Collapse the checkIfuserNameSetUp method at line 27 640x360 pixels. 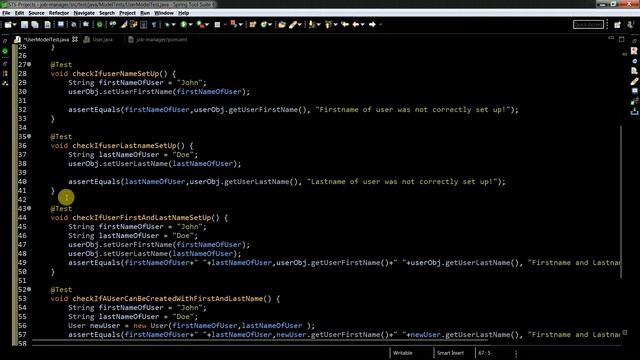[x=29, y=64]
